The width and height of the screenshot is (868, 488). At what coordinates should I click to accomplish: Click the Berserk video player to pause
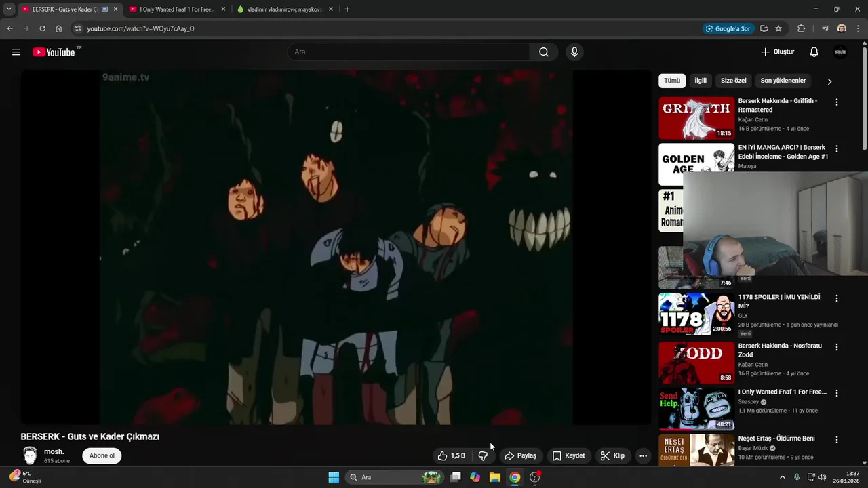pyautogui.click(x=336, y=247)
